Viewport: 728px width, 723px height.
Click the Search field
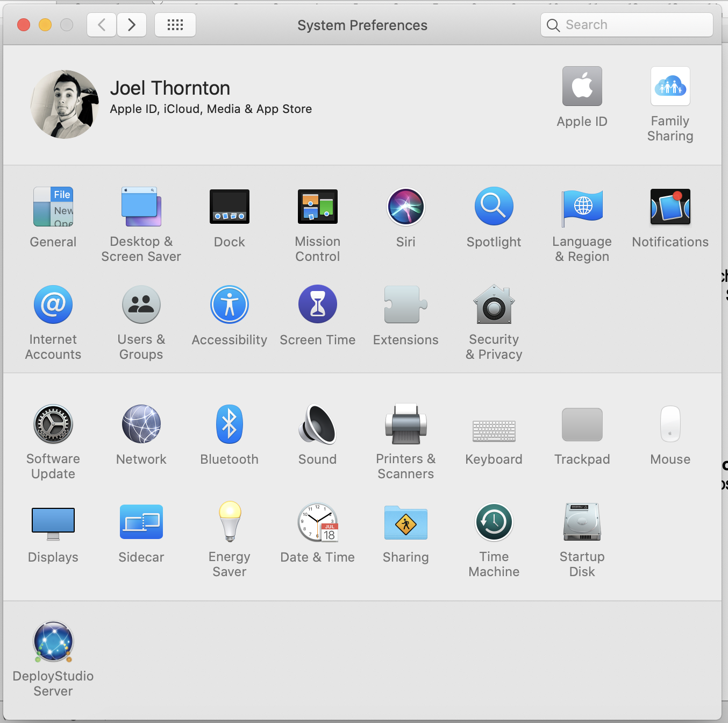coord(627,25)
